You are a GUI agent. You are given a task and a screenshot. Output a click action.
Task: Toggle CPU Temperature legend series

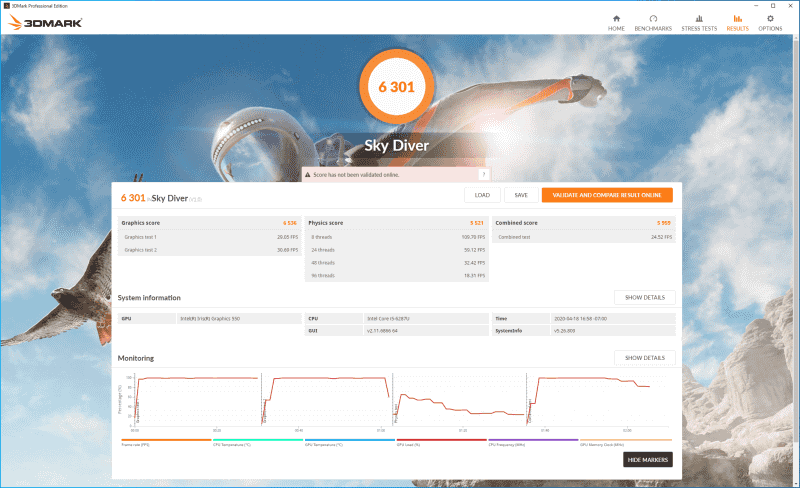(x=258, y=442)
